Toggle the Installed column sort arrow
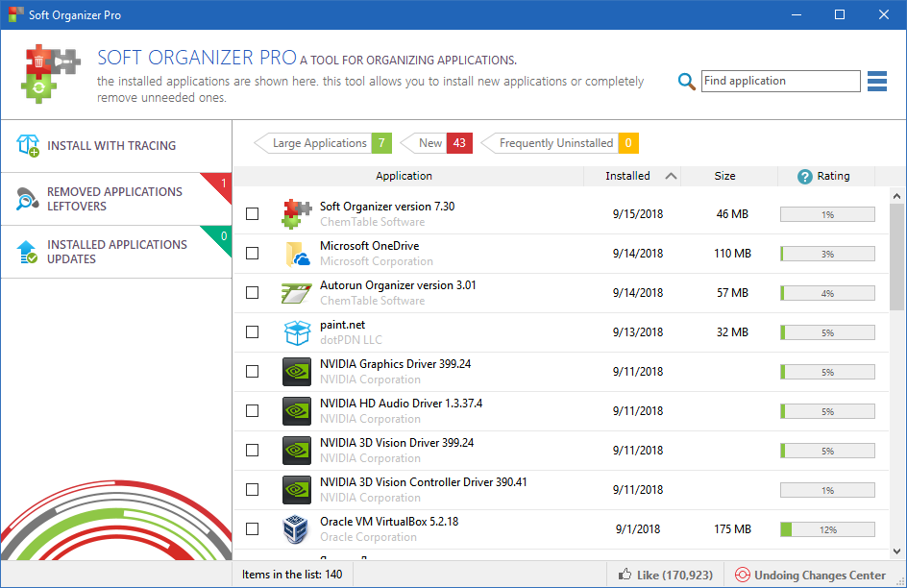Viewport: 907px width, 588px height. pos(671,176)
